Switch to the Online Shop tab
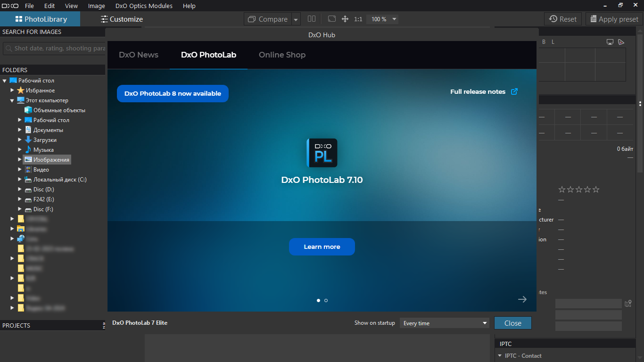 click(x=282, y=55)
